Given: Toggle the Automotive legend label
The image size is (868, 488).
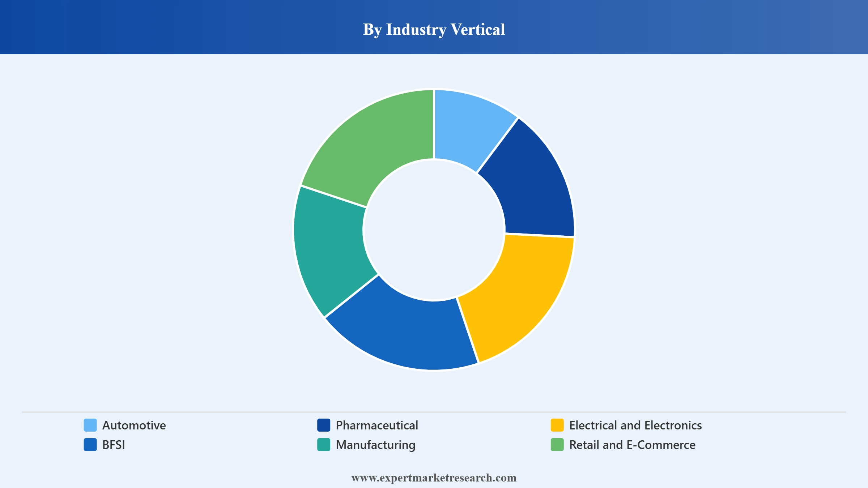Looking at the screenshot, I should coord(134,425).
